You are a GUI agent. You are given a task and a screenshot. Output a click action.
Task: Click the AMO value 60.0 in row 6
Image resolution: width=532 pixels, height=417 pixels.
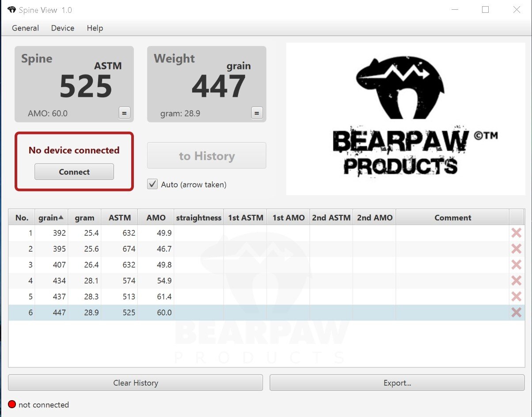point(164,313)
